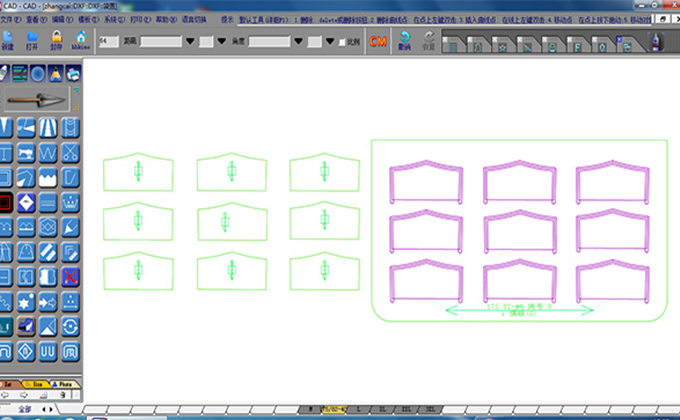The width and height of the screenshot is (680, 420).
Task: Open second dropdown arrow before 角度 label
Action: tap(222, 41)
